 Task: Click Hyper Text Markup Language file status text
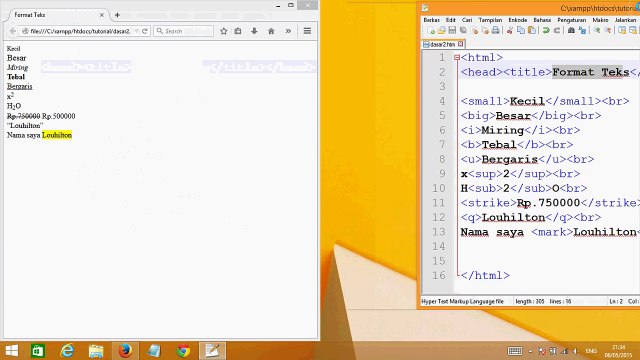click(462, 302)
